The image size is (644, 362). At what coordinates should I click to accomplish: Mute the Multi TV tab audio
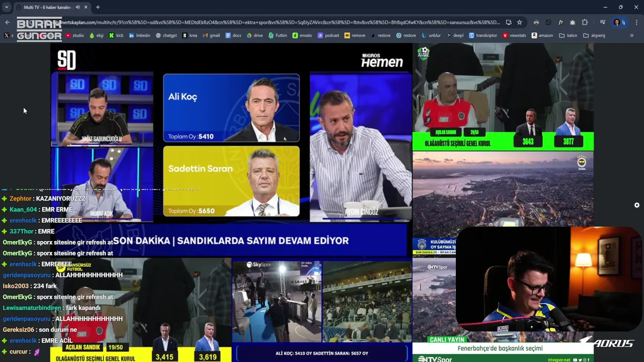78,7
